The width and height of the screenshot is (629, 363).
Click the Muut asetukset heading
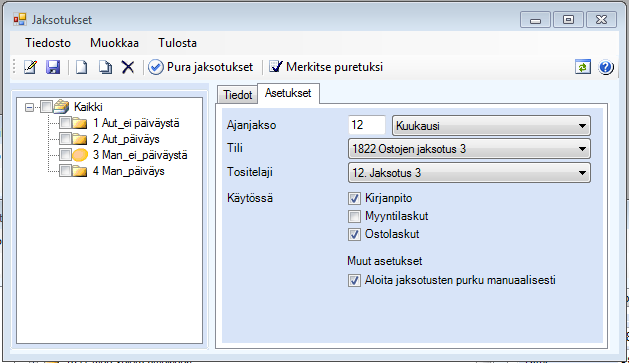(x=385, y=261)
